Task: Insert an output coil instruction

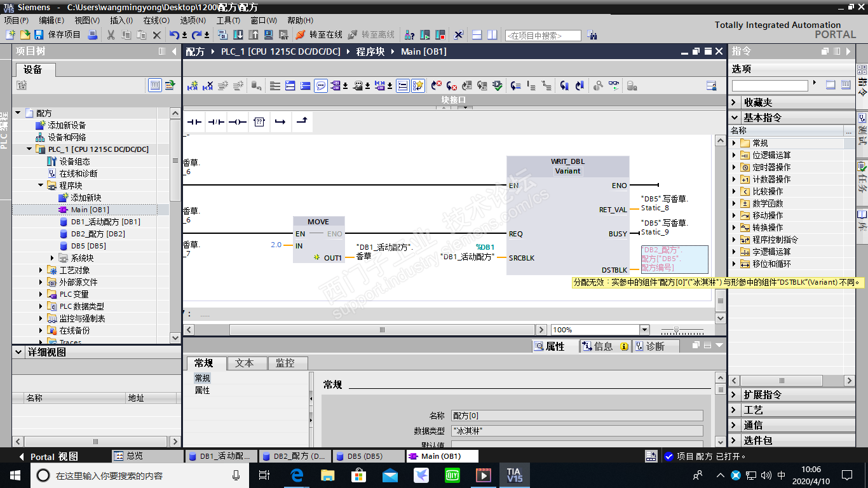Action: 238,121
